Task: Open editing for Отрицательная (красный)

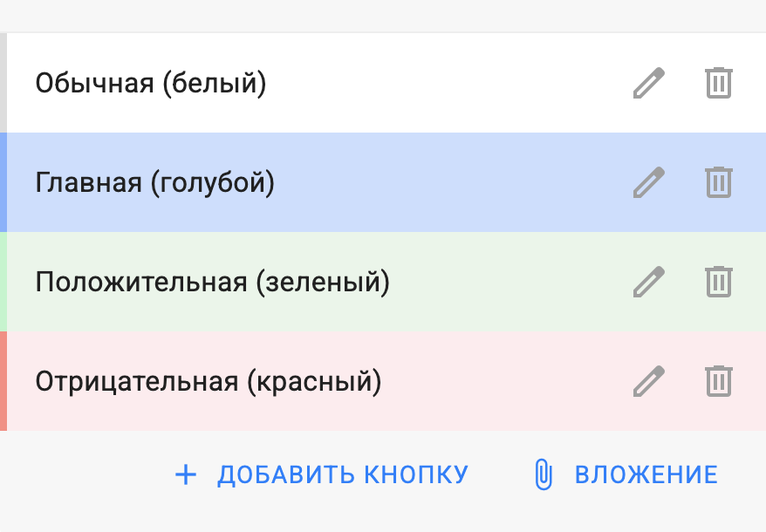Action: tap(648, 381)
